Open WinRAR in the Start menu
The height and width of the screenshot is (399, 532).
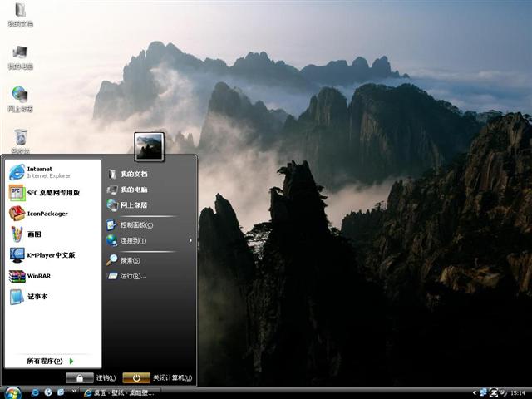pyautogui.click(x=40, y=276)
